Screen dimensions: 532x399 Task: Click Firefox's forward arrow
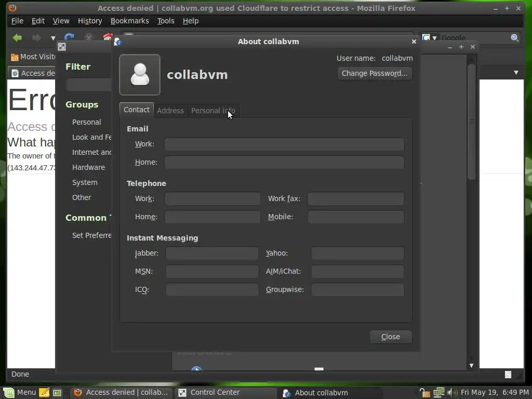pyautogui.click(x=36, y=37)
